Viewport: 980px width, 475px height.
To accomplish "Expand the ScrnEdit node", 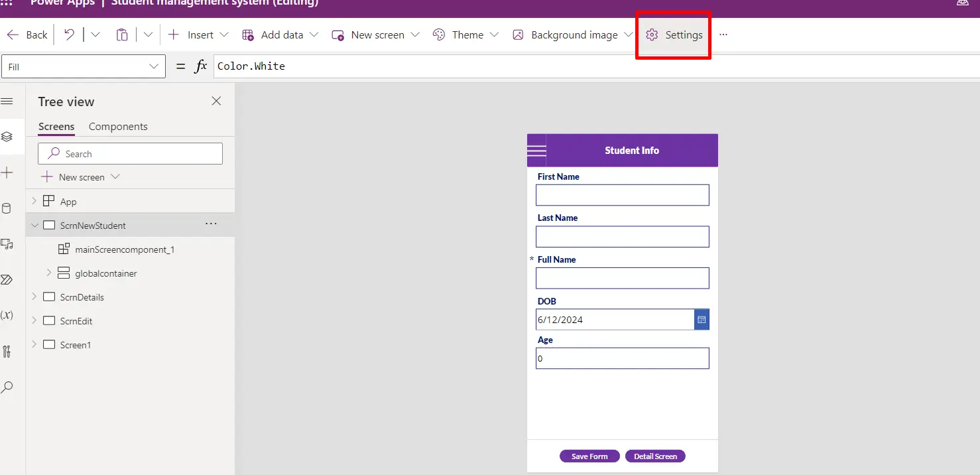I will click(x=34, y=320).
